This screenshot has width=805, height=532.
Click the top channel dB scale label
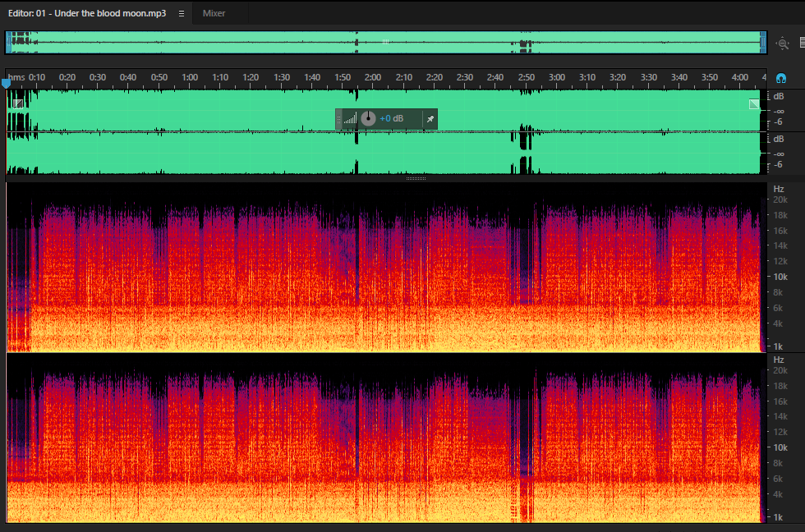[779, 96]
